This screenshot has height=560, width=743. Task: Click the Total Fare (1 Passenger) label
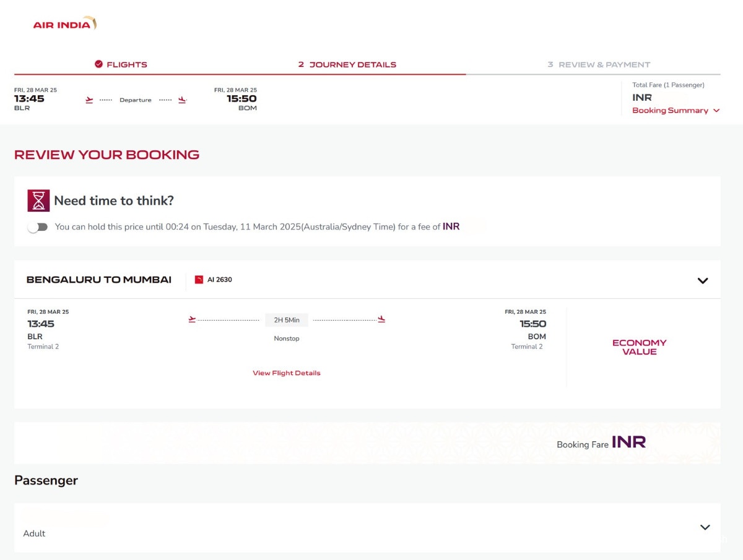(668, 85)
